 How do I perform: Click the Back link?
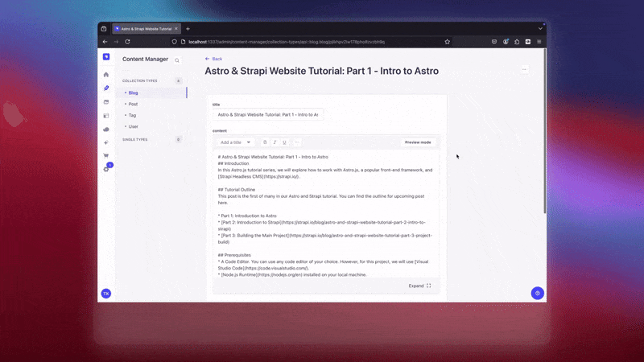(213, 59)
